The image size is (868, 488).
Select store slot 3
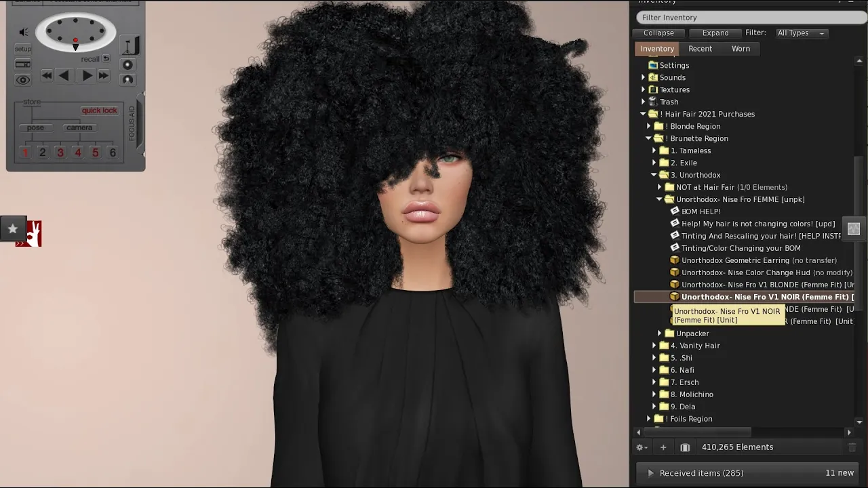click(60, 152)
